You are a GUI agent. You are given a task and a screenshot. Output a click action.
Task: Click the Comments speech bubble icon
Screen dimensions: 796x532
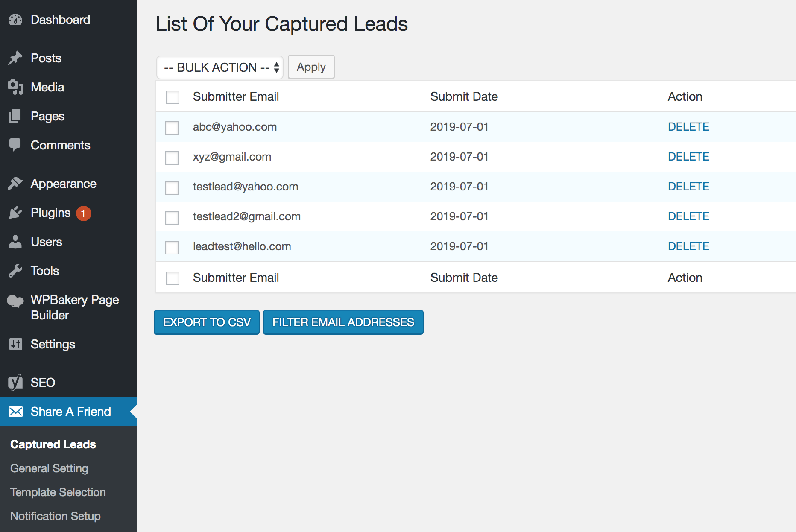[15, 145]
